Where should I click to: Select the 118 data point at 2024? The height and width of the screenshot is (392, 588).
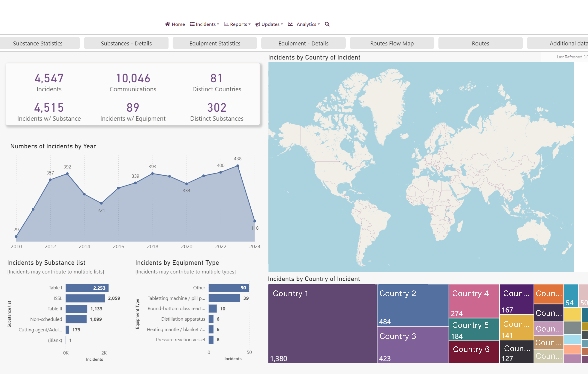coord(255,221)
